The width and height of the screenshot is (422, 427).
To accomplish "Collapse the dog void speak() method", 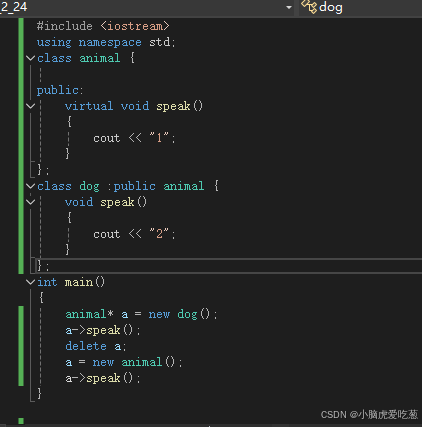I will [x=31, y=202].
